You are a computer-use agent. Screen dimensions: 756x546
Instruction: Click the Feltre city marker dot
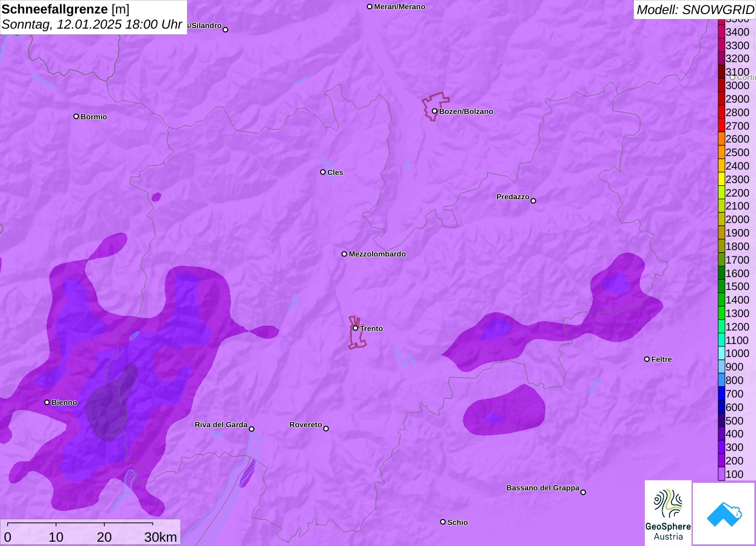(x=647, y=359)
